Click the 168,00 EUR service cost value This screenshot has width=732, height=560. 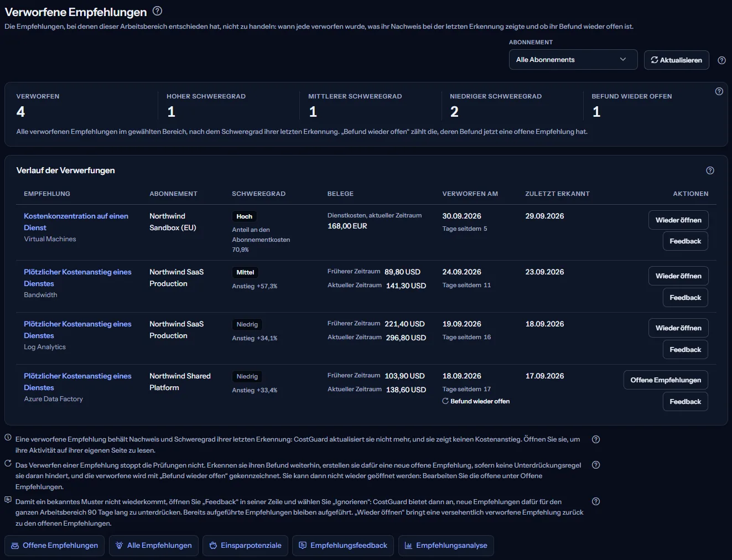(347, 226)
